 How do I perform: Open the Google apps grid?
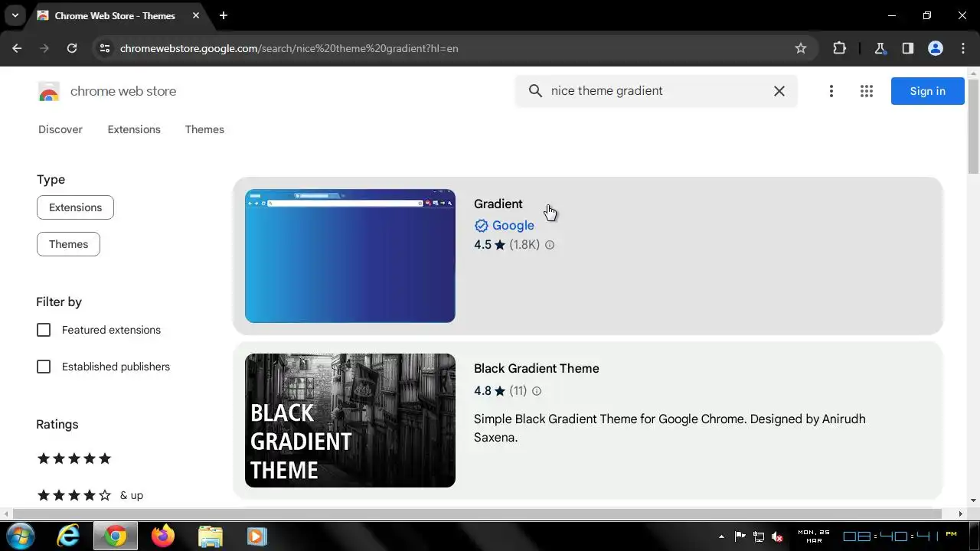[866, 91]
